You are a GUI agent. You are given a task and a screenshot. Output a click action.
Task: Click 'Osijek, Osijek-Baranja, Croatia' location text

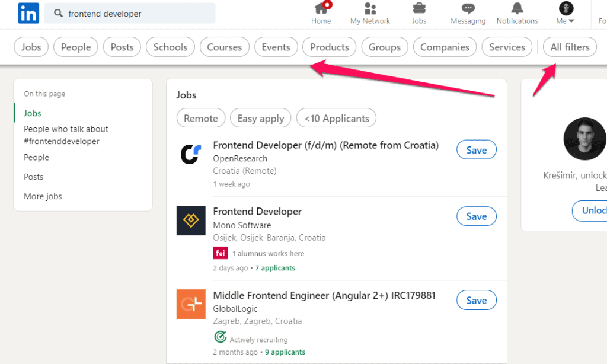click(x=270, y=237)
